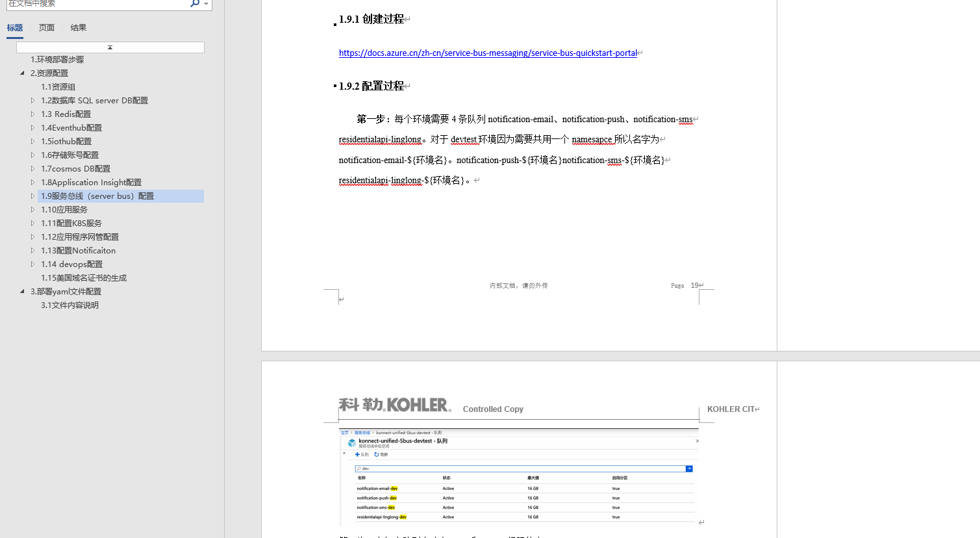
Task: Select heading 1.5iothub配置
Action: pos(66,142)
